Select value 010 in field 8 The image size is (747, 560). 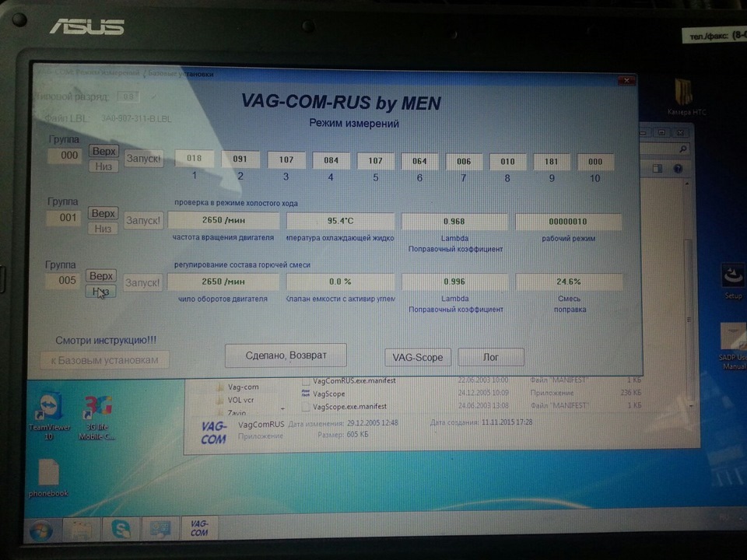(508, 162)
